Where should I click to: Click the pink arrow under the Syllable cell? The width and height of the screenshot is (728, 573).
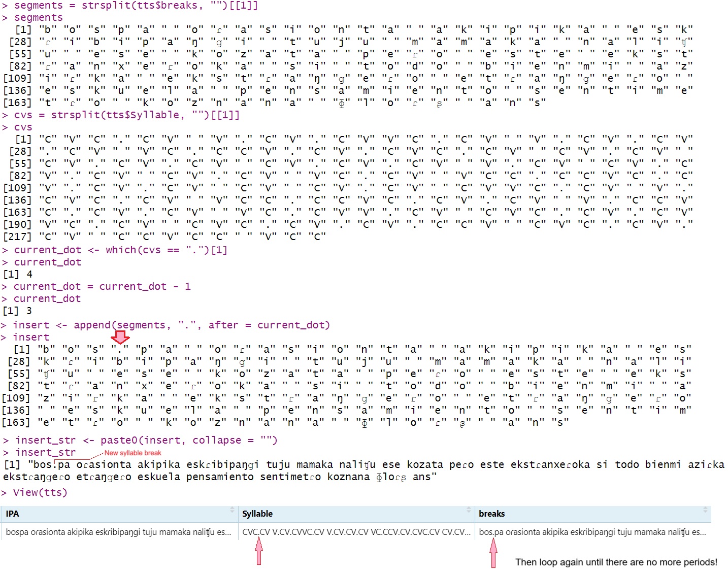(x=259, y=551)
